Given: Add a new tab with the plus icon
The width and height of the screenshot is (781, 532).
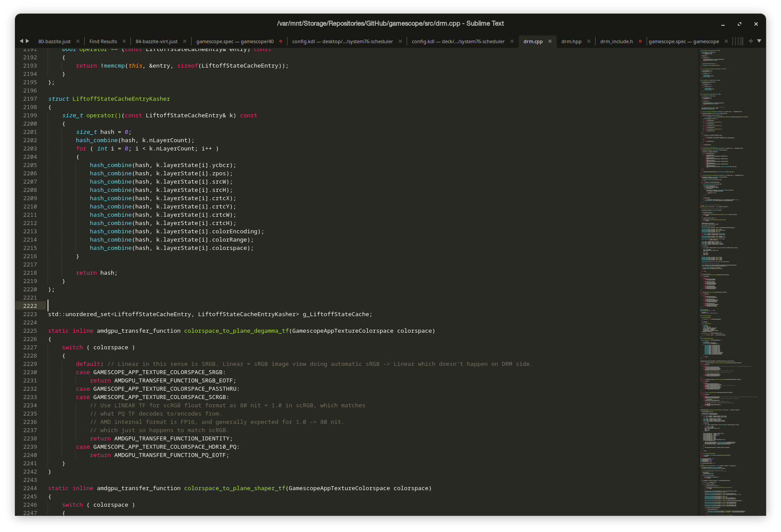Looking at the screenshot, I should coord(750,41).
